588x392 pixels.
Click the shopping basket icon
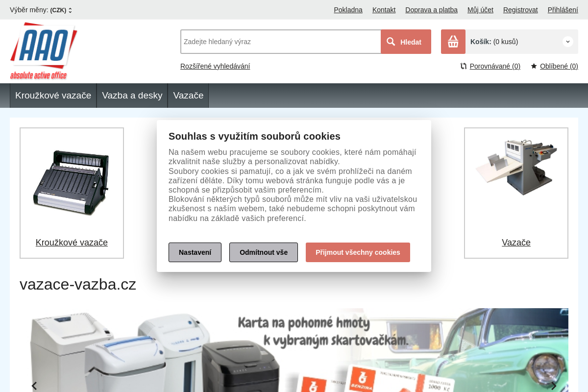453,42
